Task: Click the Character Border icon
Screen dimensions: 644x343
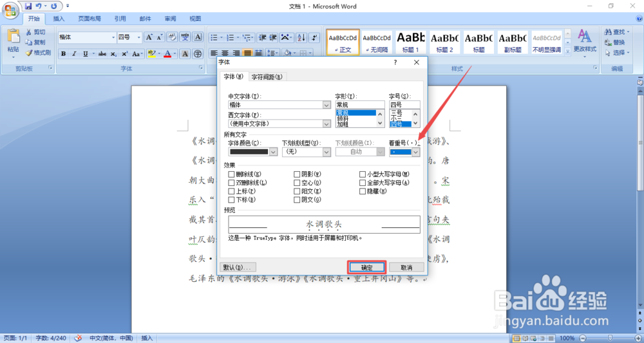Action: coord(198,37)
